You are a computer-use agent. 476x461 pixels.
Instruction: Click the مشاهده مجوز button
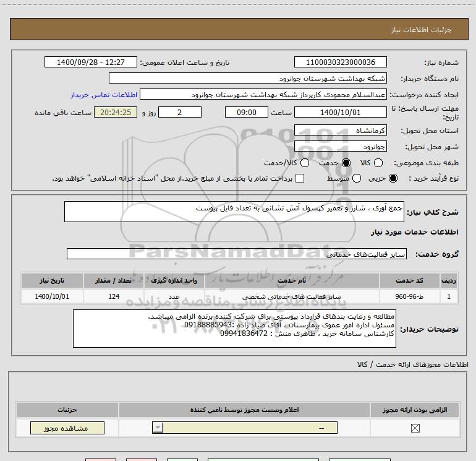point(67,428)
